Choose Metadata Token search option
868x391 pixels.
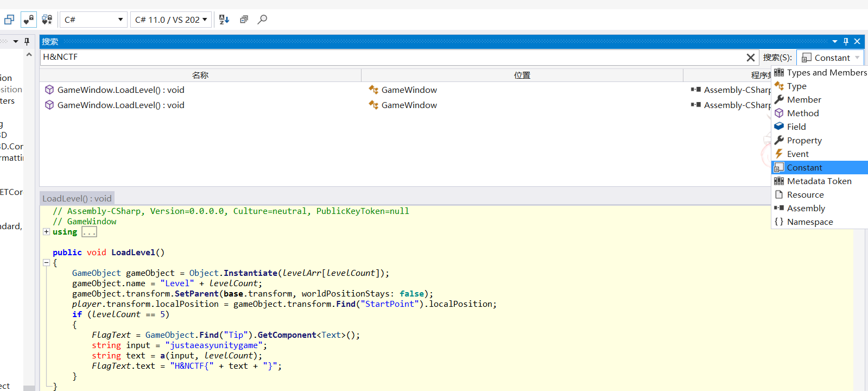pyautogui.click(x=820, y=181)
